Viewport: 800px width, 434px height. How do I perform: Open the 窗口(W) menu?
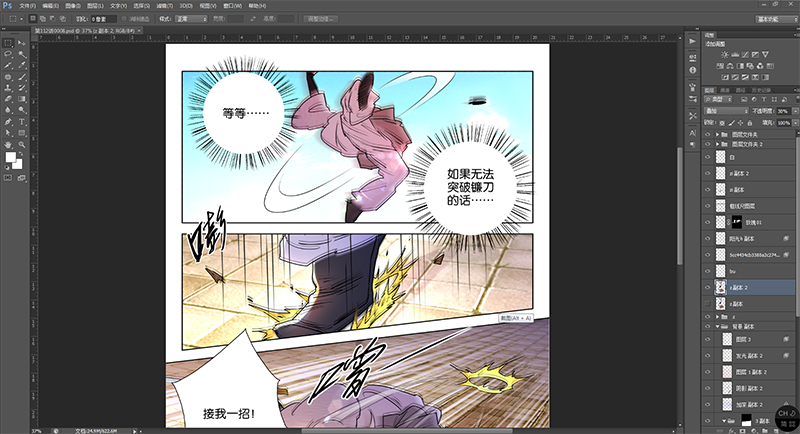[x=233, y=6]
